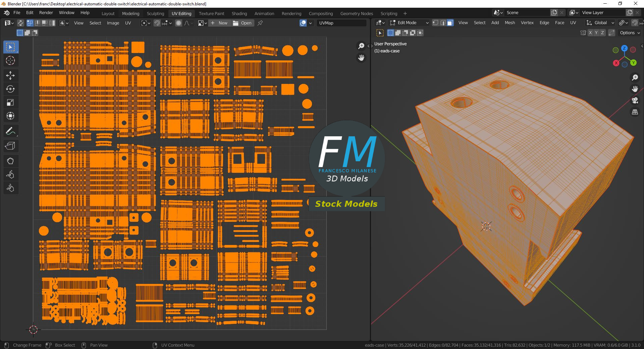Click the Open image button
Image resolution: width=644 pixels, height=349 pixels.
(x=242, y=23)
